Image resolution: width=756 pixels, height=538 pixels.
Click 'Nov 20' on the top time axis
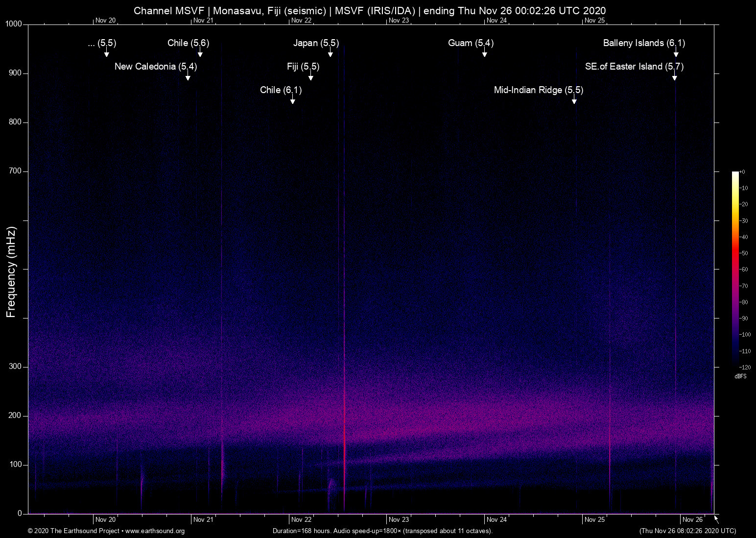click(x=106, y=21)
